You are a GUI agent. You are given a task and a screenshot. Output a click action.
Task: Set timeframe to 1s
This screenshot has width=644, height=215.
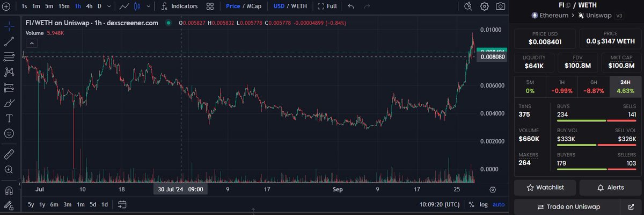point(25,6)
